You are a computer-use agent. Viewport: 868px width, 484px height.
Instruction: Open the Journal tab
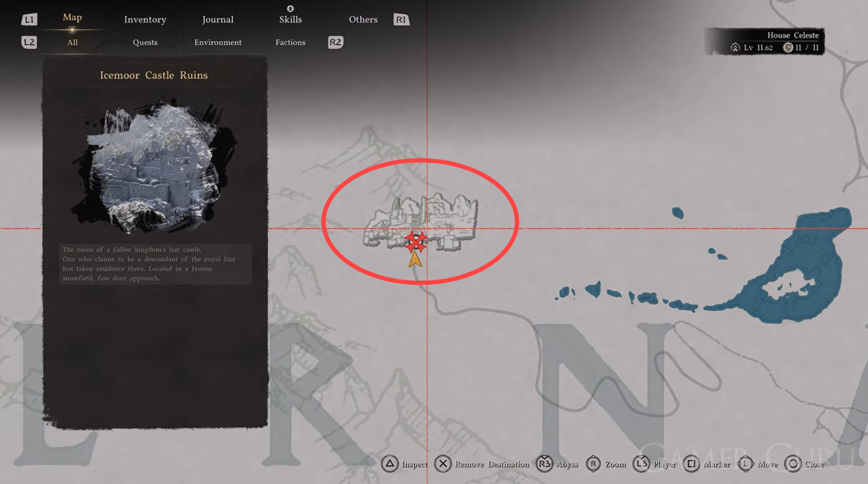(217, 20)
